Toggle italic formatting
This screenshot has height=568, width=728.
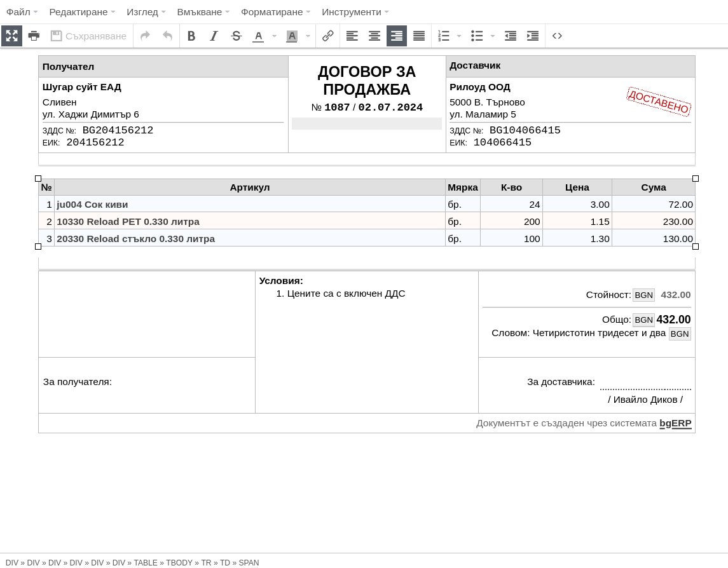[x=214, y=36]
